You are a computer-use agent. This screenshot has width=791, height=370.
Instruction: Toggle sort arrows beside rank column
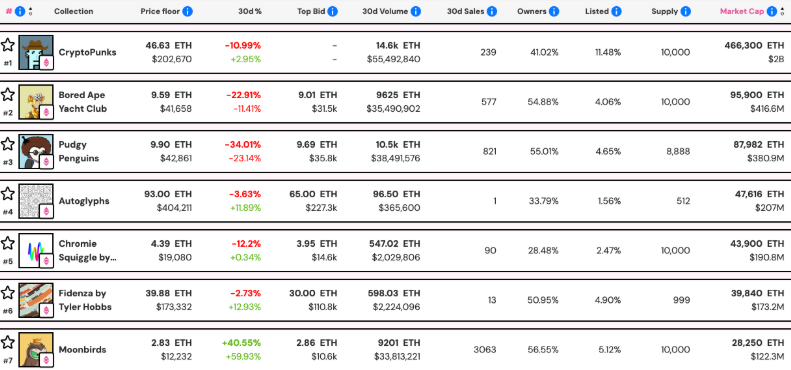click(x=30, y=11)
